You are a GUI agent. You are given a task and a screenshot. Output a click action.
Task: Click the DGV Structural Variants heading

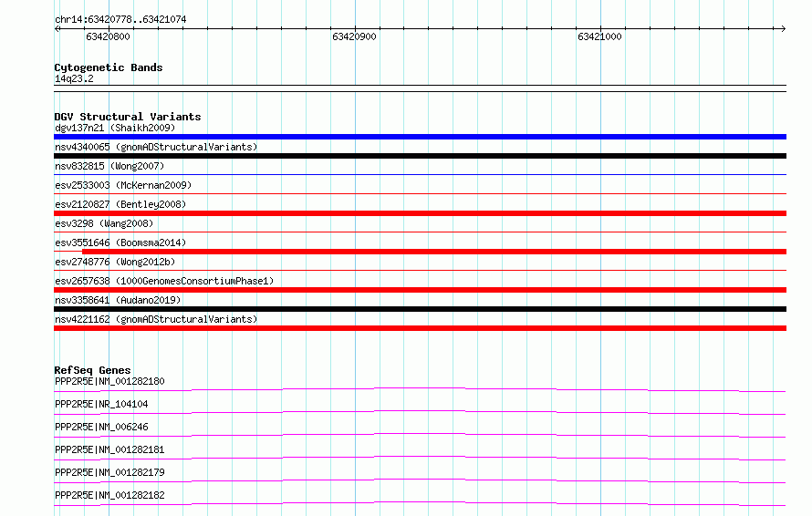pos(128,117)
